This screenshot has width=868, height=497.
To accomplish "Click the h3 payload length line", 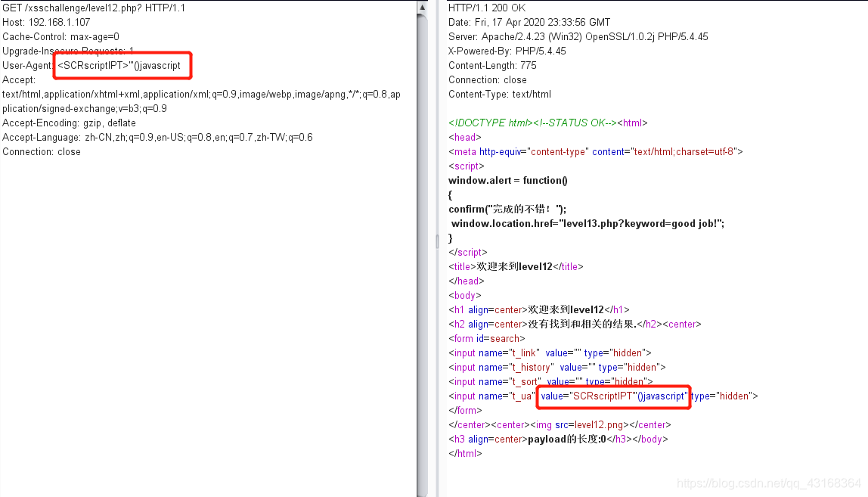I will 558,440.
